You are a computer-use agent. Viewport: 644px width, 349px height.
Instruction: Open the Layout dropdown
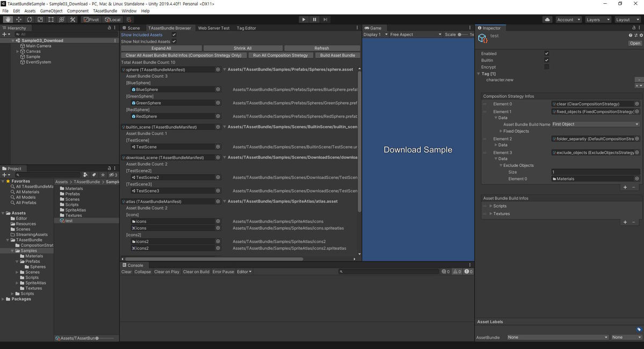pyautogui.click(x=627, y=19)
